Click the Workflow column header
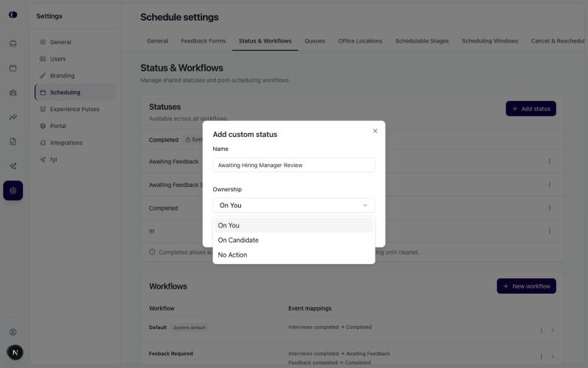 162,308
